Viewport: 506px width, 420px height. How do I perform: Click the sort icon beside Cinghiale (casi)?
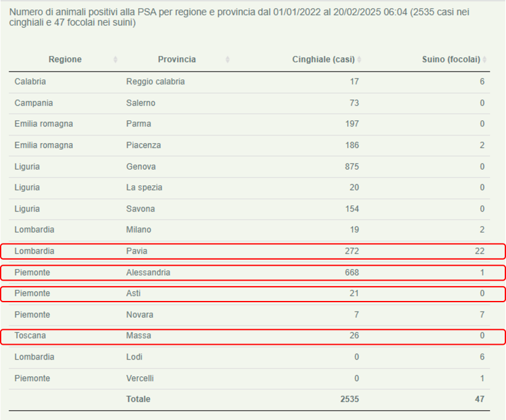[x=359, y=59]
